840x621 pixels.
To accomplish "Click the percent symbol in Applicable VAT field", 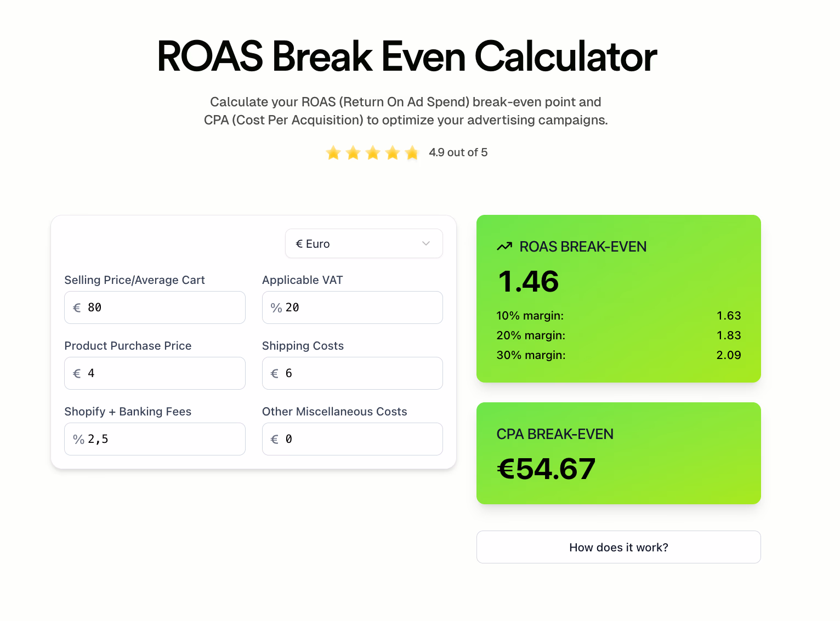I will (276, 307).
